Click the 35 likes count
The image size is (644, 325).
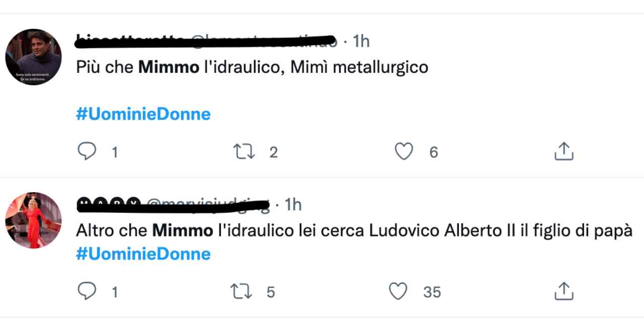point(432,292)
